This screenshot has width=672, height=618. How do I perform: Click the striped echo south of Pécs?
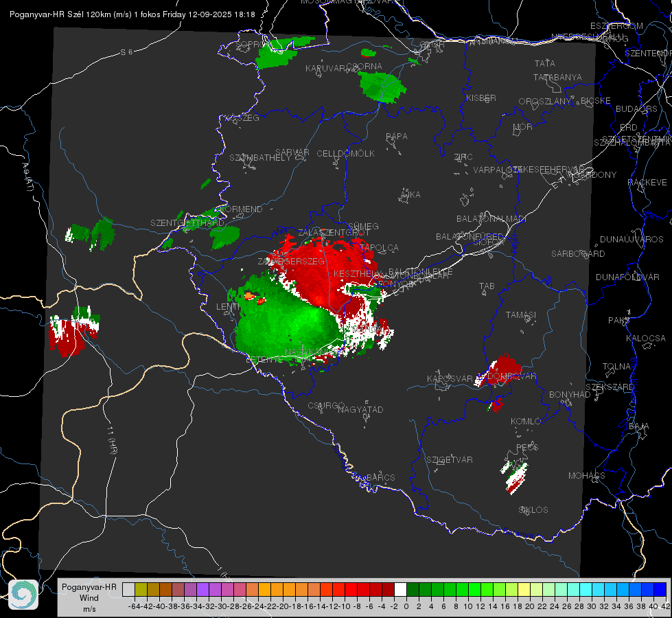coord(515,477)
